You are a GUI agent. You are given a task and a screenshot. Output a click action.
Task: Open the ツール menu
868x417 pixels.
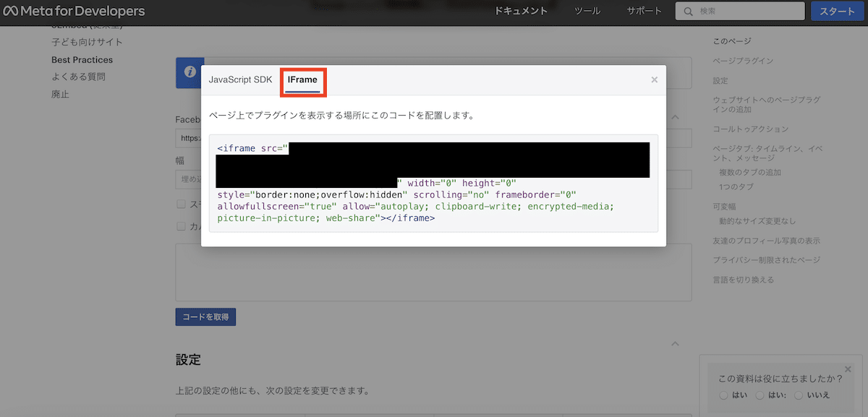click(587, 12)
